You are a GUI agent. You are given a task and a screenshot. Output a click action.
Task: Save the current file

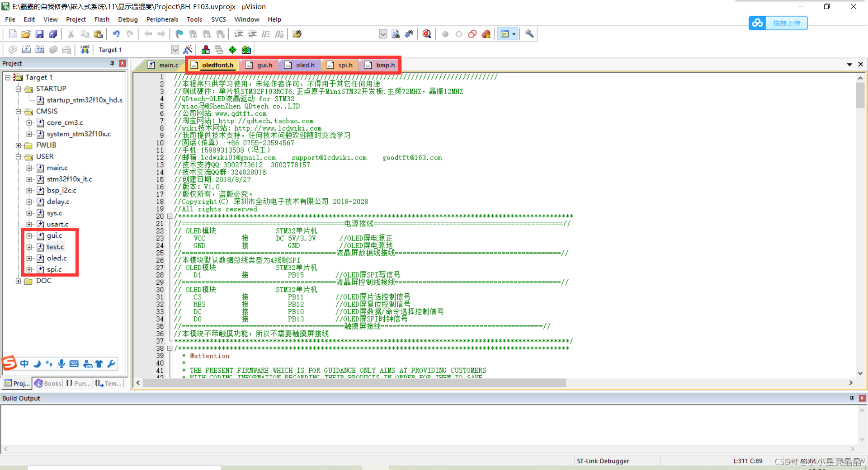[39, 34]
